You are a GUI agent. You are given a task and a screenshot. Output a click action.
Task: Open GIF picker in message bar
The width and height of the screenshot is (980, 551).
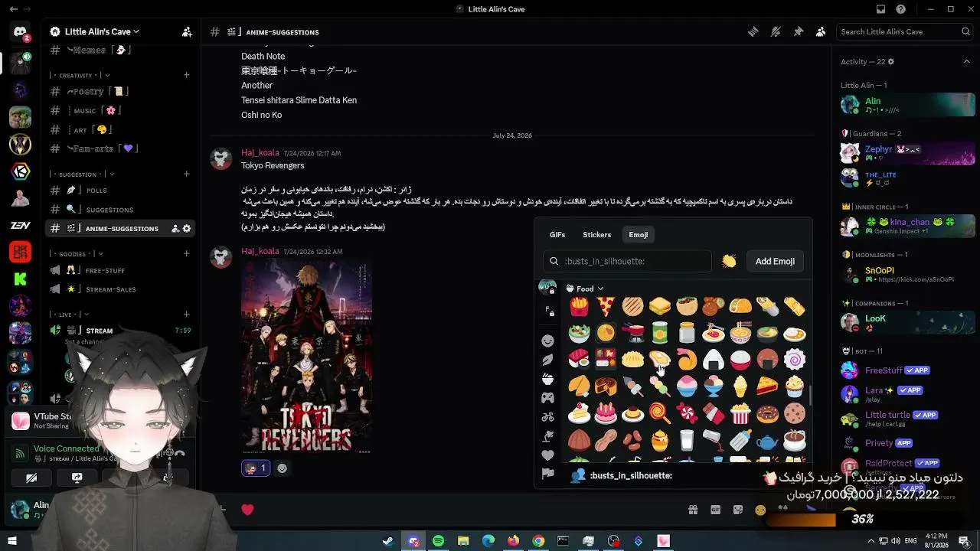[716, 510]
